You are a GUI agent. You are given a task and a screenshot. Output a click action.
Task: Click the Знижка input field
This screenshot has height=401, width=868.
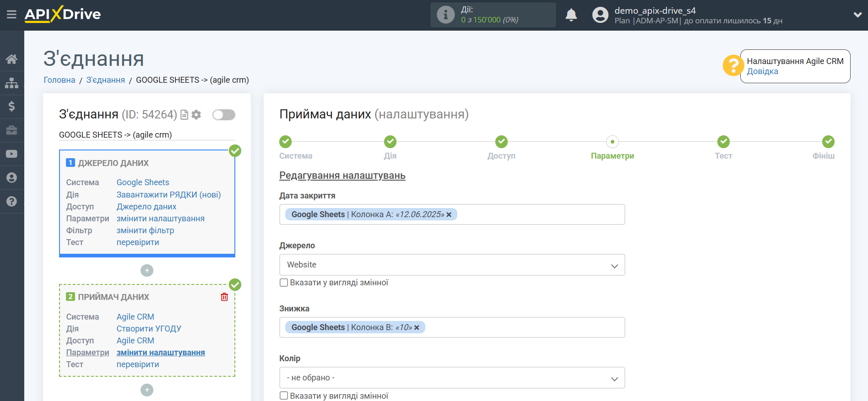452,327
